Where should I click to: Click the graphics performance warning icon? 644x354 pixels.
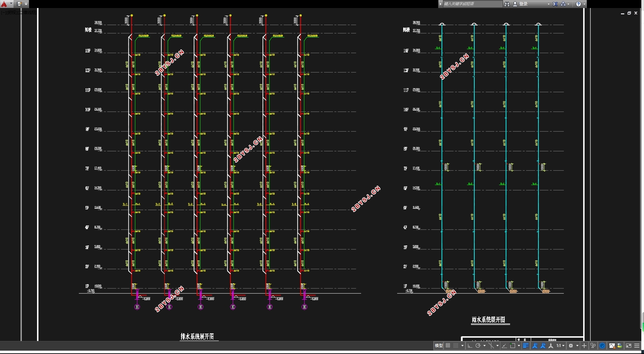point(612,346)
